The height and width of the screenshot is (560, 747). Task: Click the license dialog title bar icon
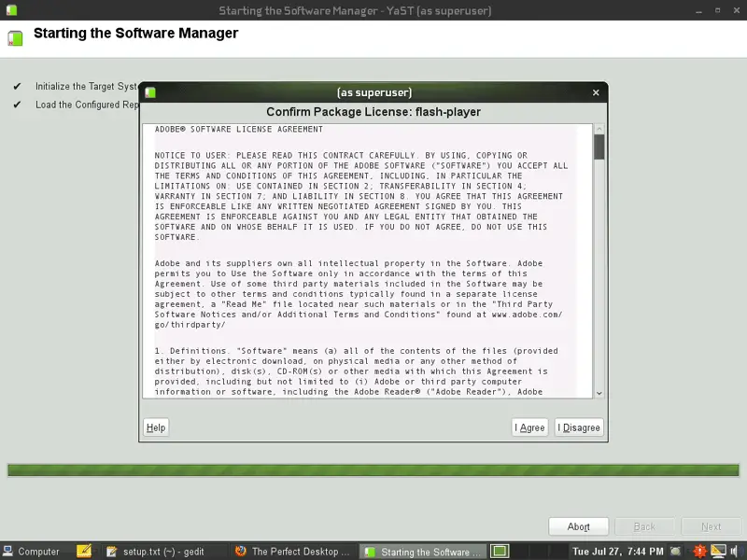150,92
